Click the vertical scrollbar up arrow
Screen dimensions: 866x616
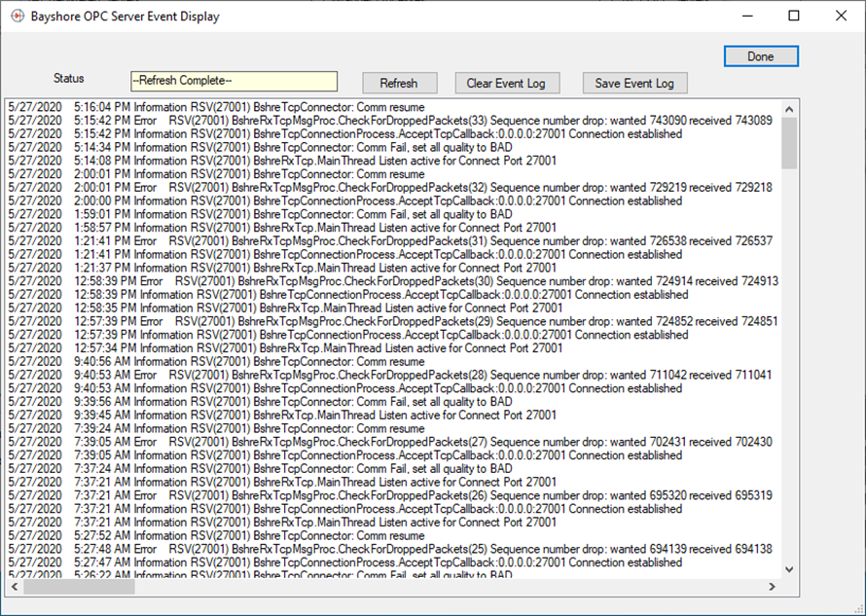point(789,109)
